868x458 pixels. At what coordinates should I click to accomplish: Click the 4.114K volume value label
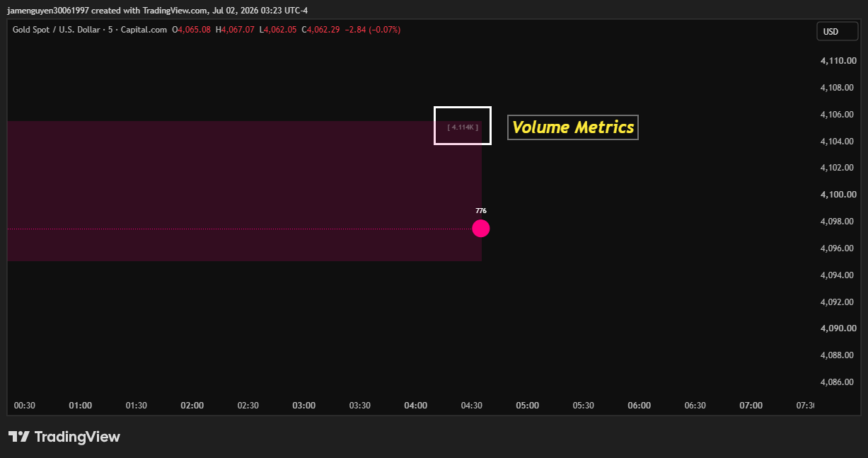pyautogui.click(x=463, y=127)
